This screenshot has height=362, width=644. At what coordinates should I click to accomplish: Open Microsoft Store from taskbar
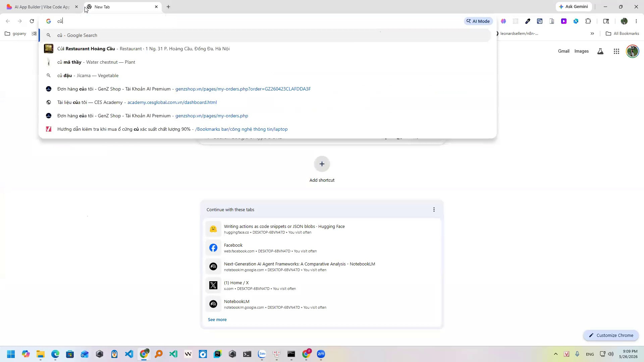click(70, 354)
